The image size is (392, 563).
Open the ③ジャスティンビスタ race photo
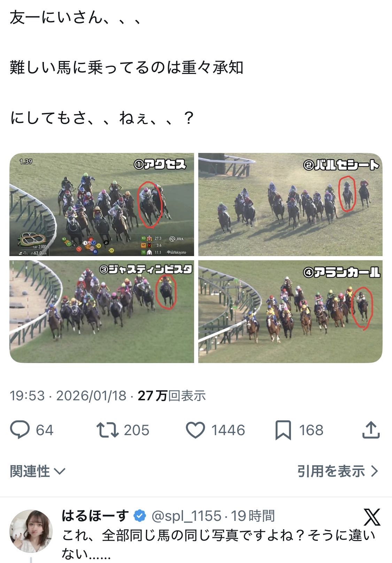click(x=102, y=311)
